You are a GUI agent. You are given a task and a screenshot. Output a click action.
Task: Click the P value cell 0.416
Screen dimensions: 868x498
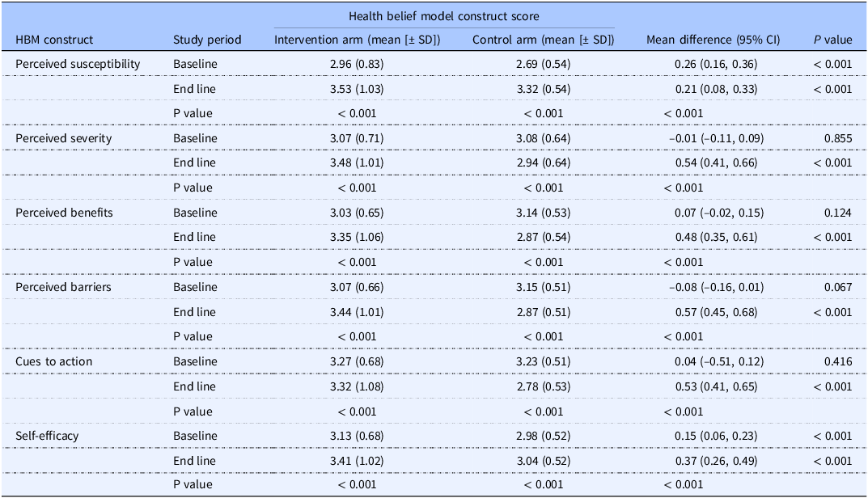(837, 361)
